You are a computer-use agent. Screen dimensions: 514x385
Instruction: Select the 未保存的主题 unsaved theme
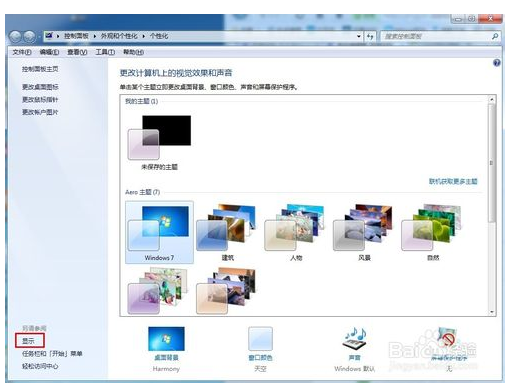[x=159, y=142]
